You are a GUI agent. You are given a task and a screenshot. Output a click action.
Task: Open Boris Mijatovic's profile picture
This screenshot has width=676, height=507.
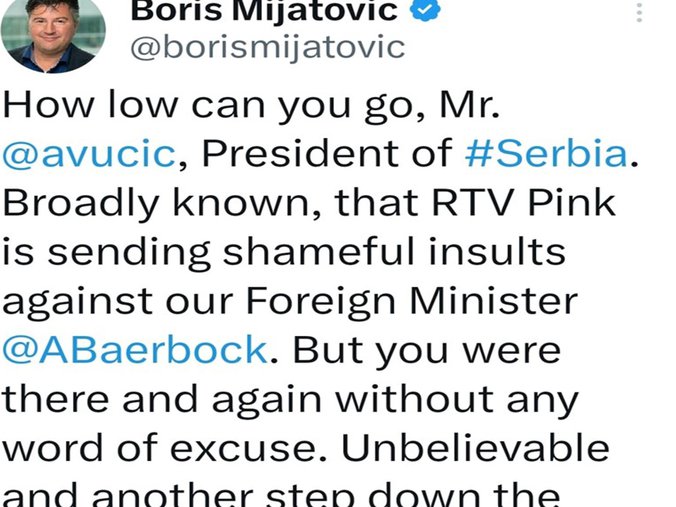(x=53, y=34)
